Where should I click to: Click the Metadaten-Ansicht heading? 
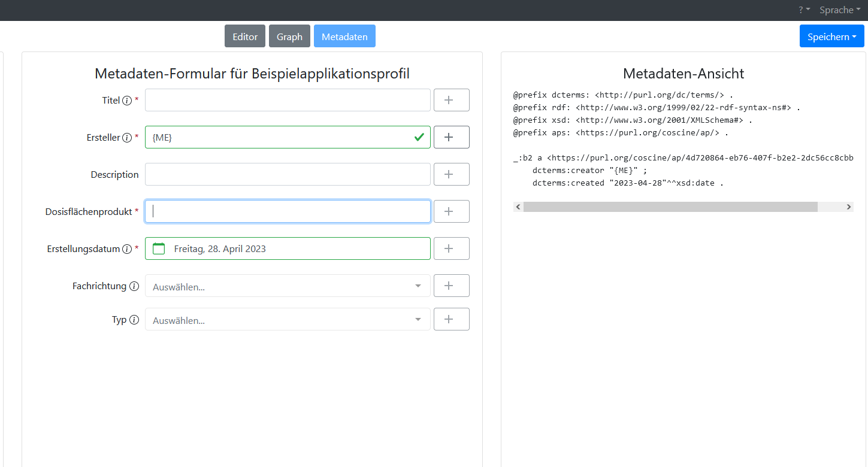pos(683,74)
